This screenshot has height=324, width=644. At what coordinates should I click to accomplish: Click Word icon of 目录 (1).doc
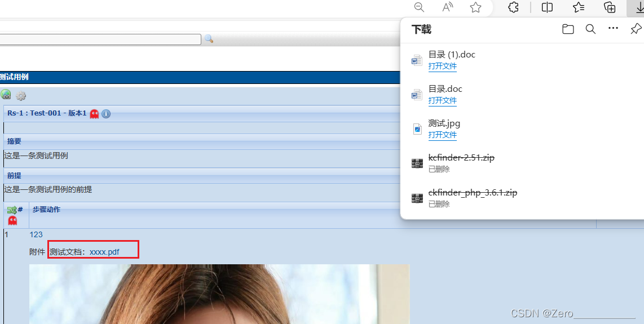(417, 60)
